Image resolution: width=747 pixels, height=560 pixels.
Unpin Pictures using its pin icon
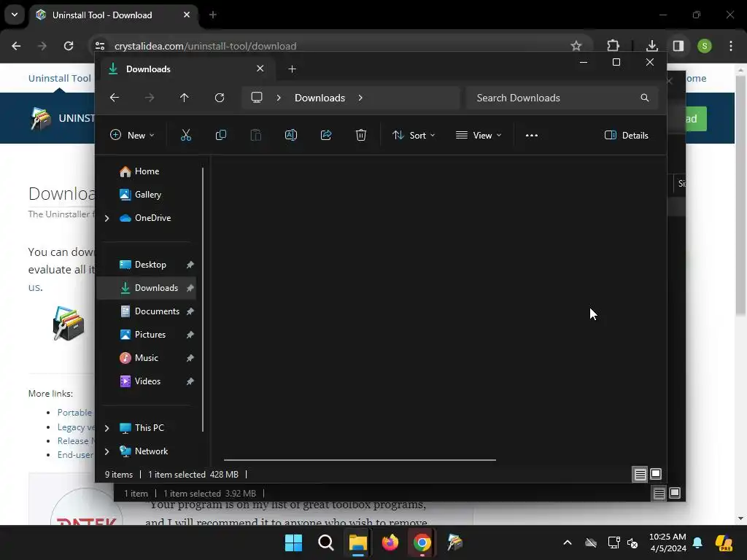pyautogui.click(x=190, y=335)
